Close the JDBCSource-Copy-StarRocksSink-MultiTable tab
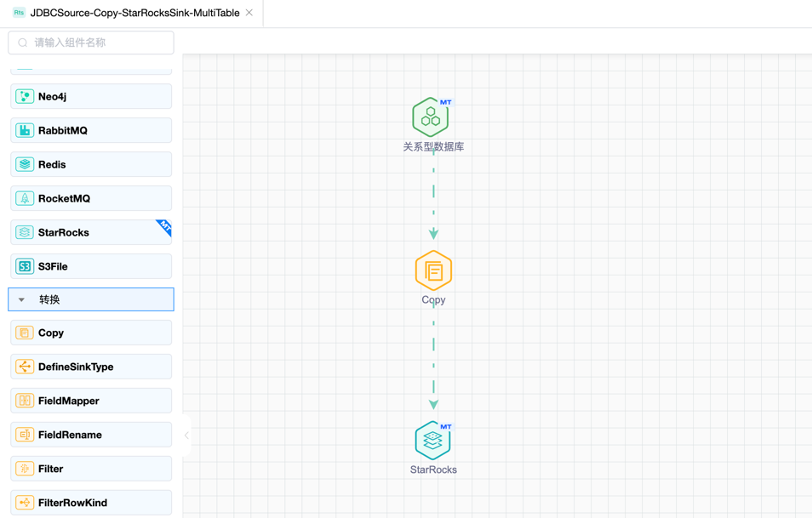The image size is (812, 518). [x=249, y=13]
